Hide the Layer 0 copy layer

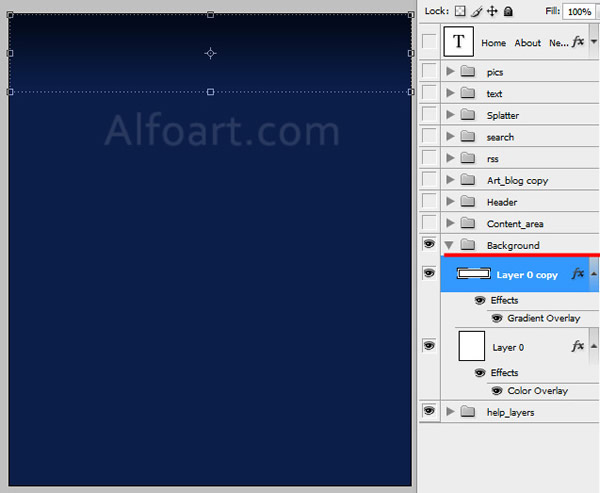coord(429,273)
